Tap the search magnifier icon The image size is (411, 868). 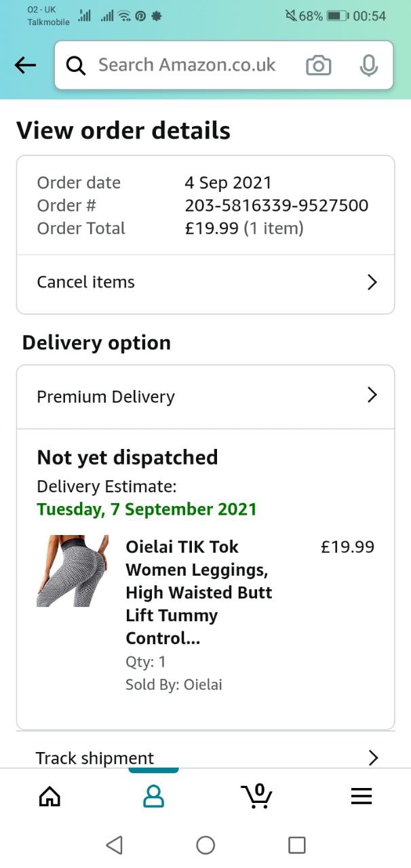click(76, 65)
